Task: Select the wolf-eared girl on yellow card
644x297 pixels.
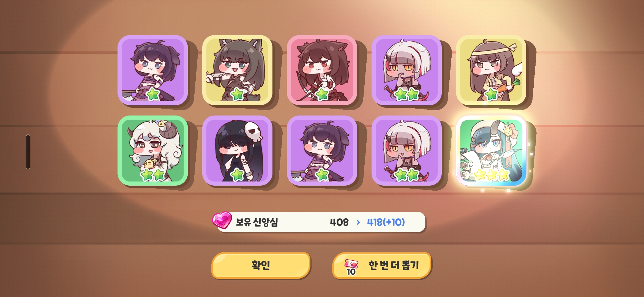Action: tap(237, 70)
